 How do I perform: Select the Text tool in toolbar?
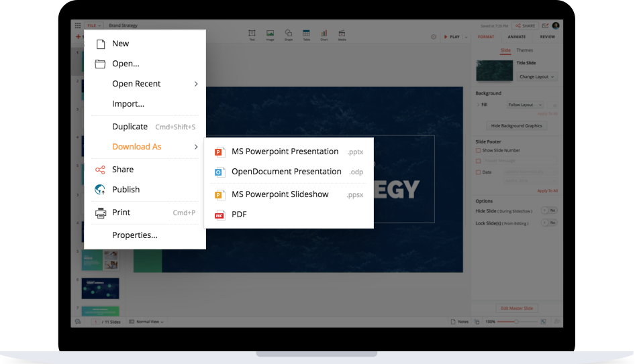[252, 35]
